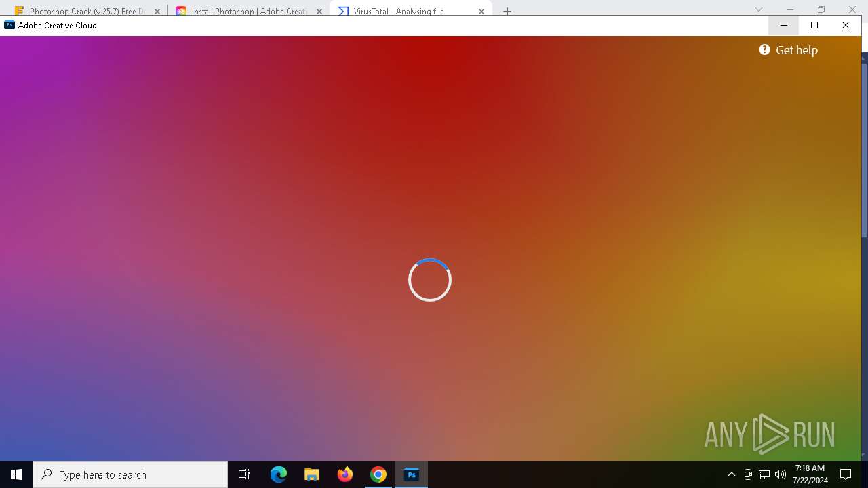Open the Windows Start menu

pyautogui.click(x=16, y=474)
